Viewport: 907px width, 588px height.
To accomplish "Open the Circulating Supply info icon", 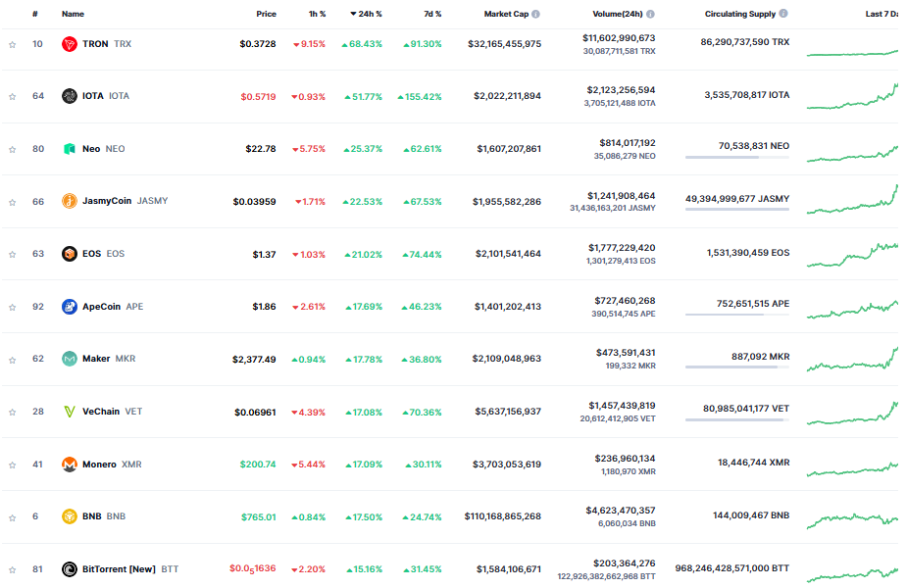I will click(x=783, y=14).
